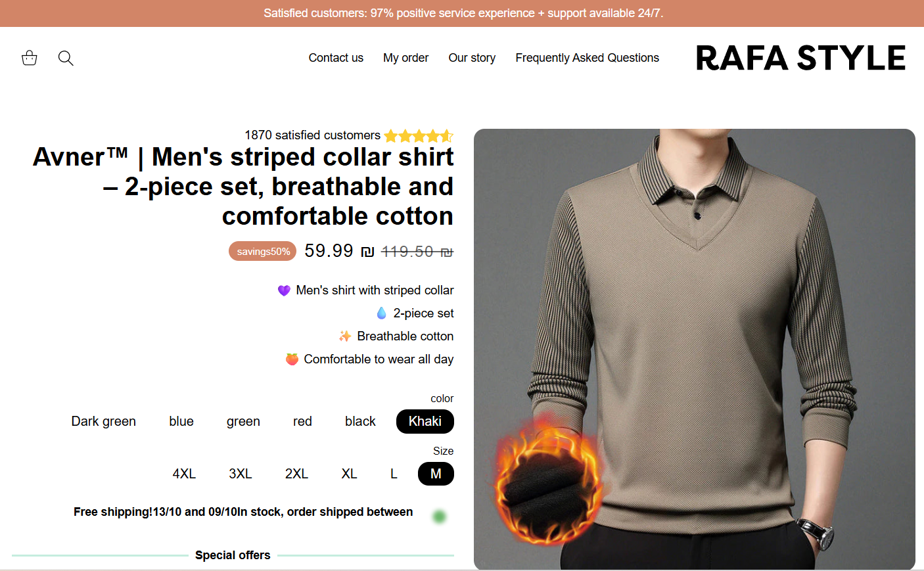The height and width of the screenshot is (571, 924).
Task: Go to My order
Action: click(405, 58)
